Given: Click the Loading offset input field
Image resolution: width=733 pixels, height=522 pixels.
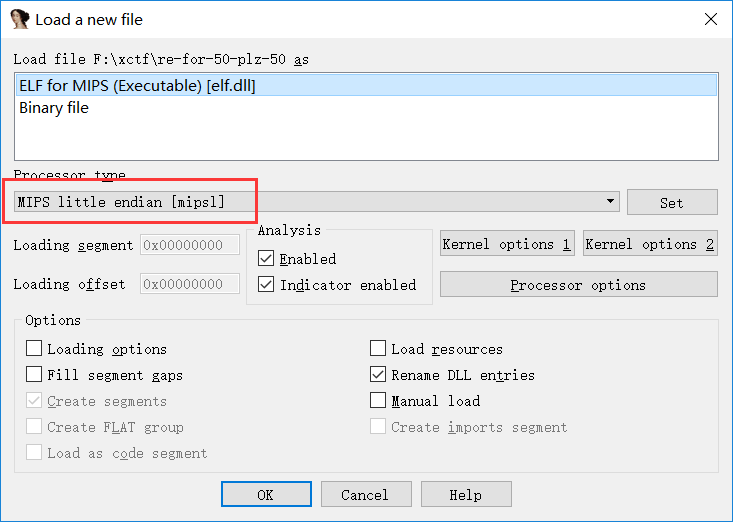Looking at the screenshot, I should 190,284.
